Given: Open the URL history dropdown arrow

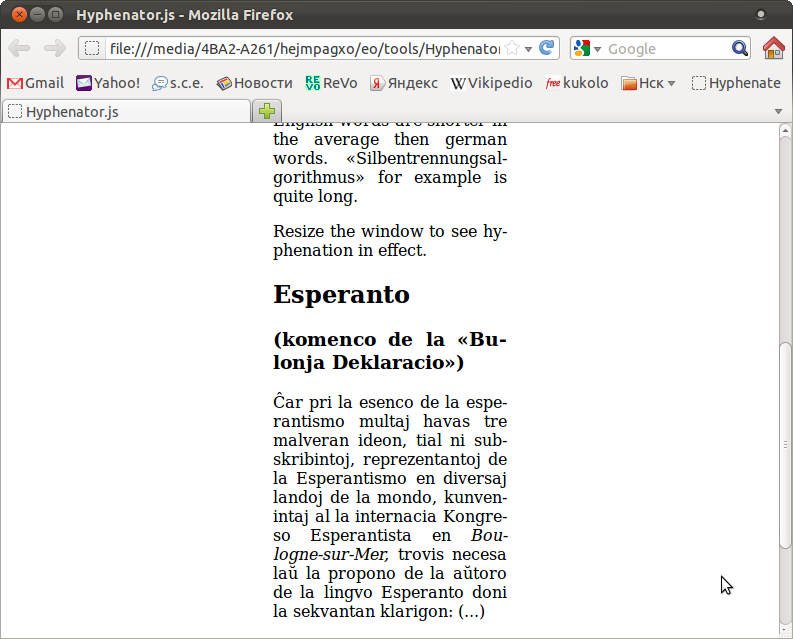Looking at the screenshot, I should pyautogui.click(x=528, y=48).
